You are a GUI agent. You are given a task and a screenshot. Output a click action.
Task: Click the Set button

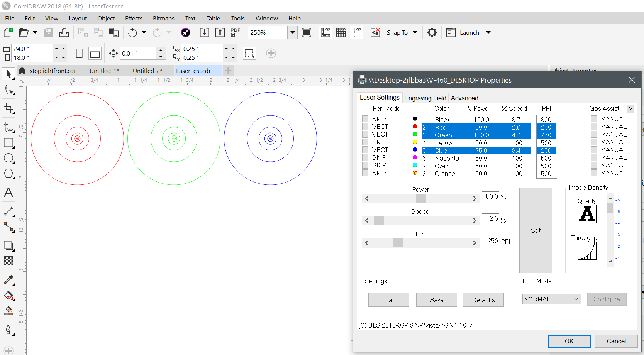[x=536, y=230]
